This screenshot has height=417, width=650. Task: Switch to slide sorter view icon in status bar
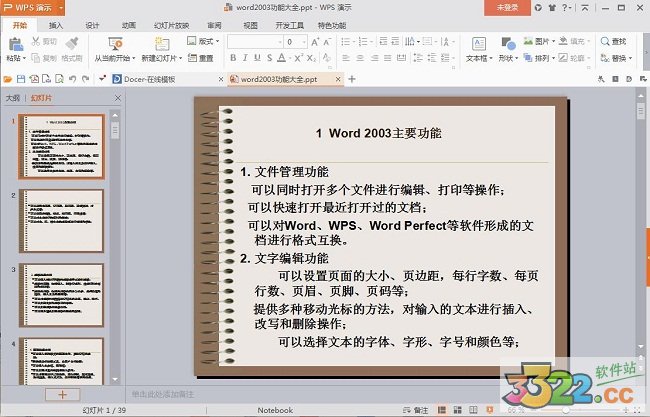458,410
